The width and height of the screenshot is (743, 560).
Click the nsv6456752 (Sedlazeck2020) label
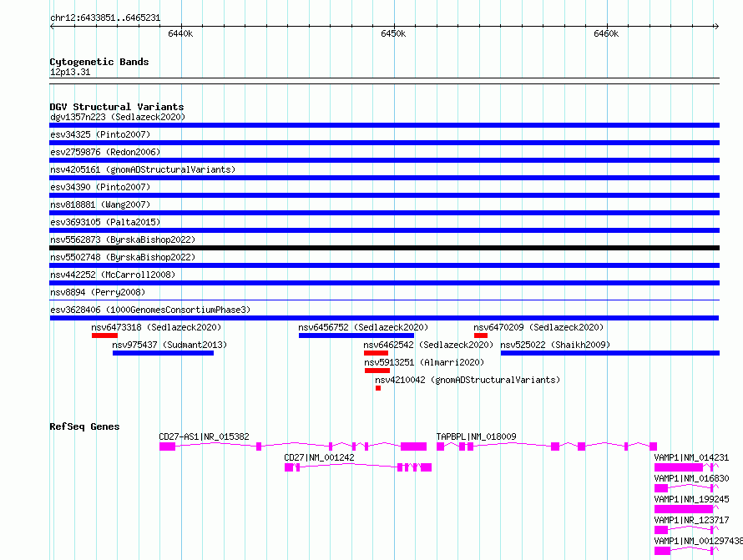[x=363, y=327]
